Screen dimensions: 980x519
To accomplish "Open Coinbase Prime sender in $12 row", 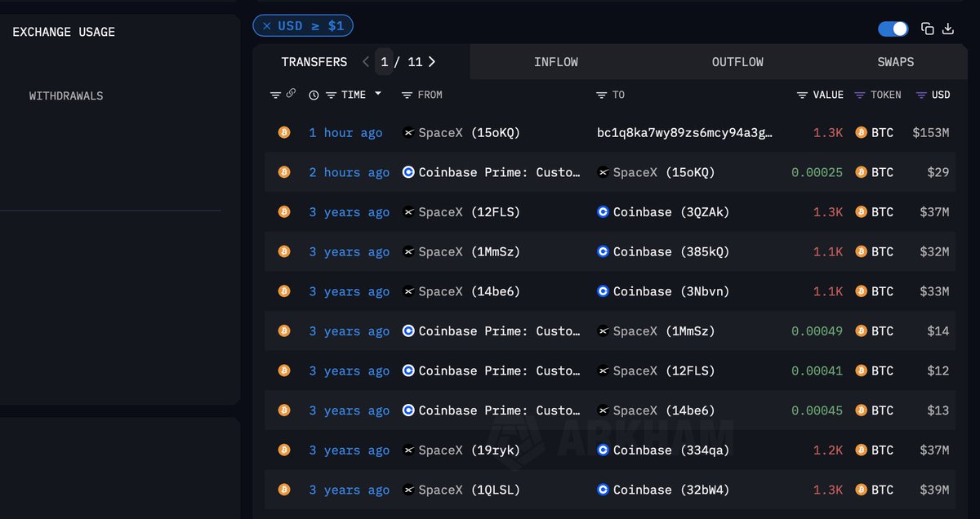I will [500, 370].
